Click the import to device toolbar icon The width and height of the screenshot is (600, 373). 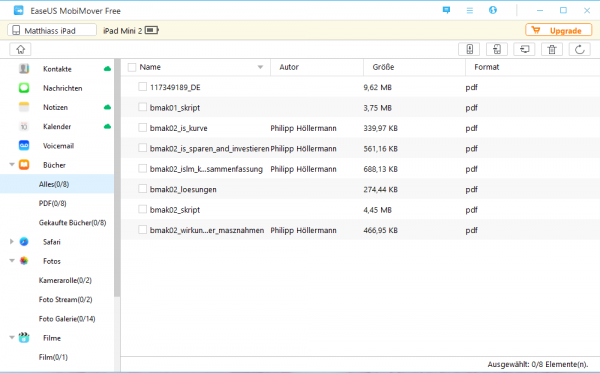click(x=497, y=49)
